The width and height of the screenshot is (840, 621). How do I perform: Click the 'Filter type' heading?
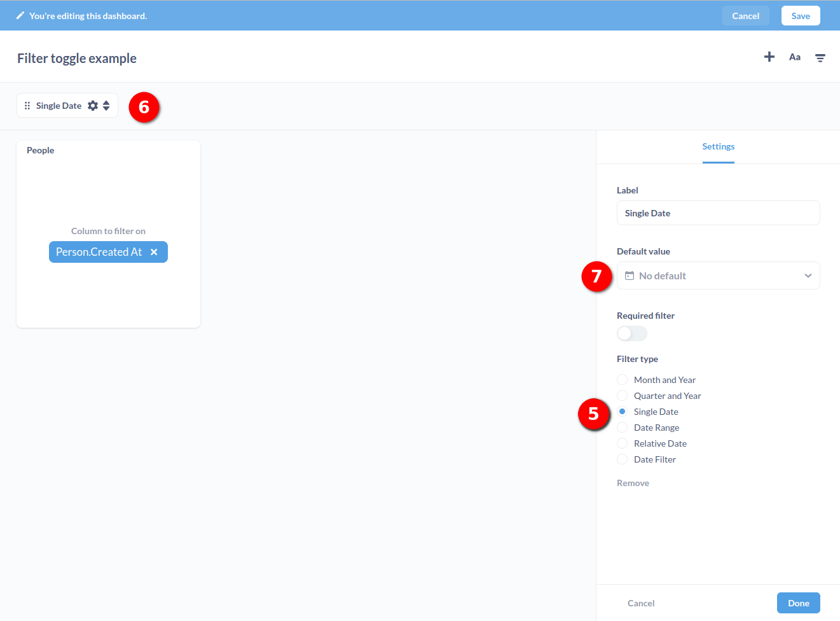click(637, 359)
